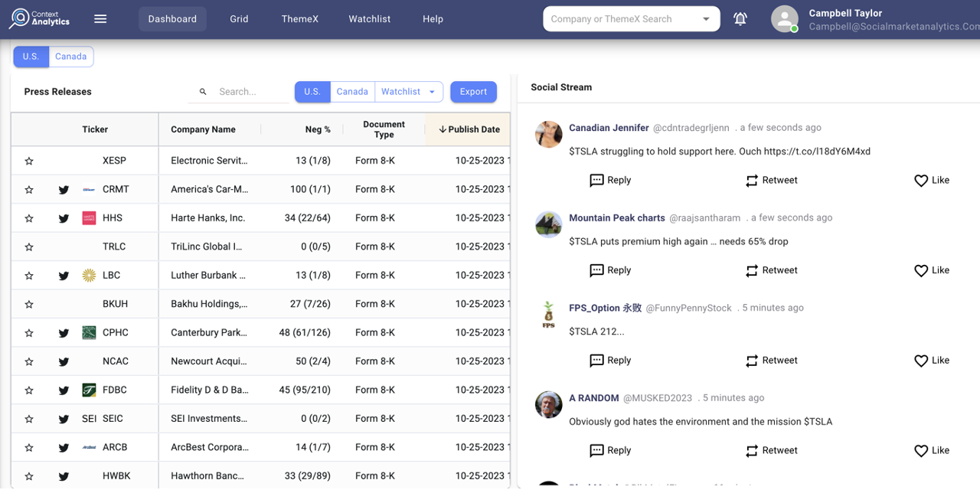Click the Twitter bird icon on the HHS row
Viewport: 980px width, 490px height.
click(x=64, y=217)
